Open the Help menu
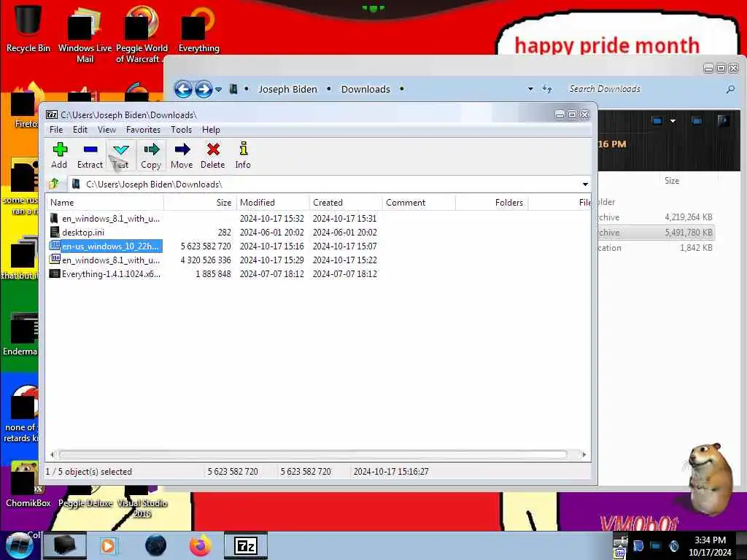The height and width of the screenshot is (560, 747). tap(211, 130)
